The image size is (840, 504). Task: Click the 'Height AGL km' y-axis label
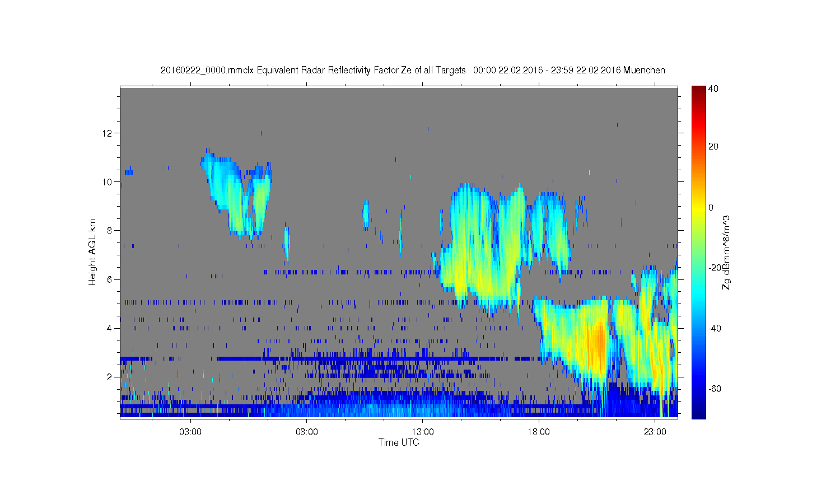pyautogui.click(x=92, y=252)
